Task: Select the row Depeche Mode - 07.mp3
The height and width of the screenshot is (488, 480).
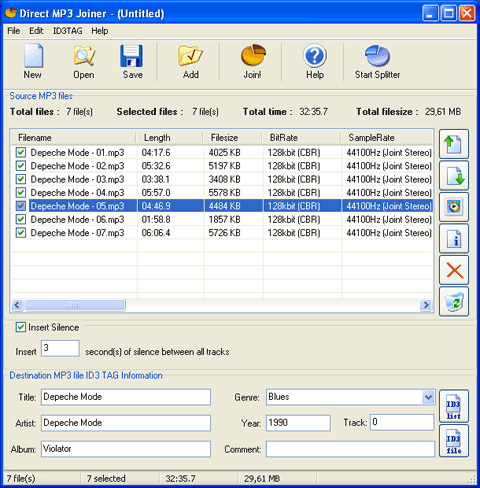Action: (x=222, y=233)
